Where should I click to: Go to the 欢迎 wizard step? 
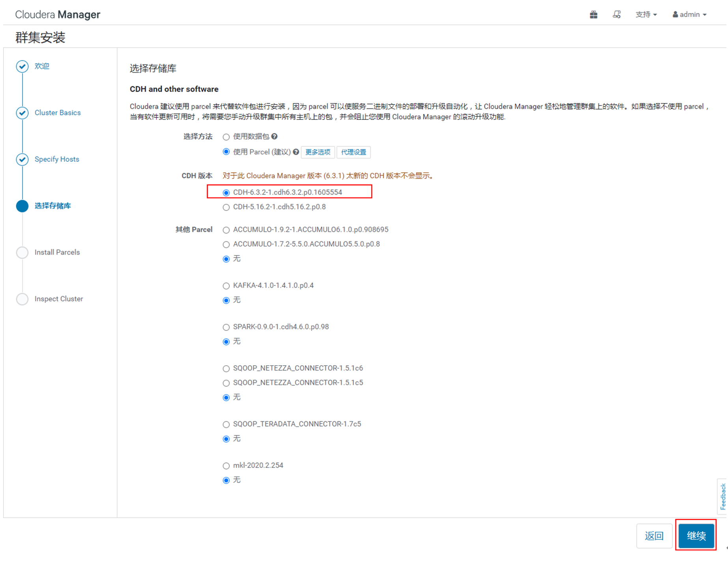click(x=42, y=66)
